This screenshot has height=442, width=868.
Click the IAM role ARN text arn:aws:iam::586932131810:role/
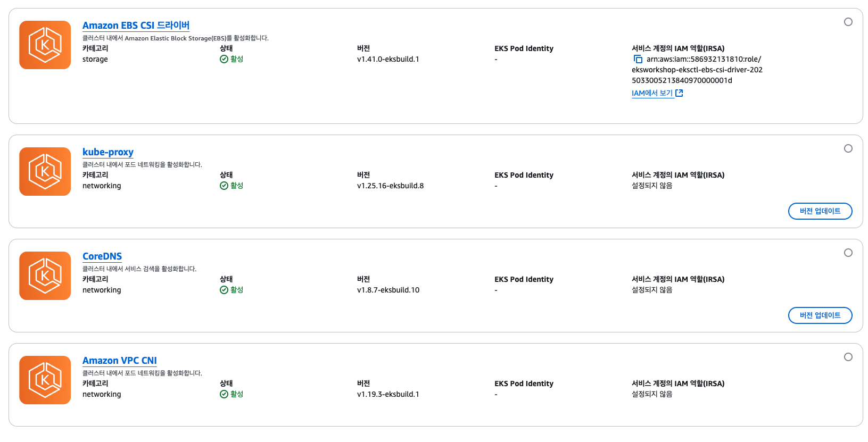704,59
